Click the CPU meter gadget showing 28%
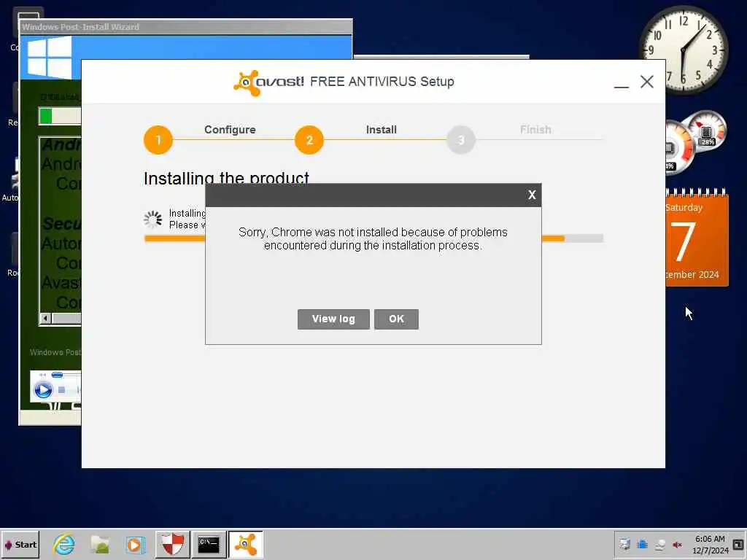The width and height of the screenshot is (747, 560). coord(707,131)
